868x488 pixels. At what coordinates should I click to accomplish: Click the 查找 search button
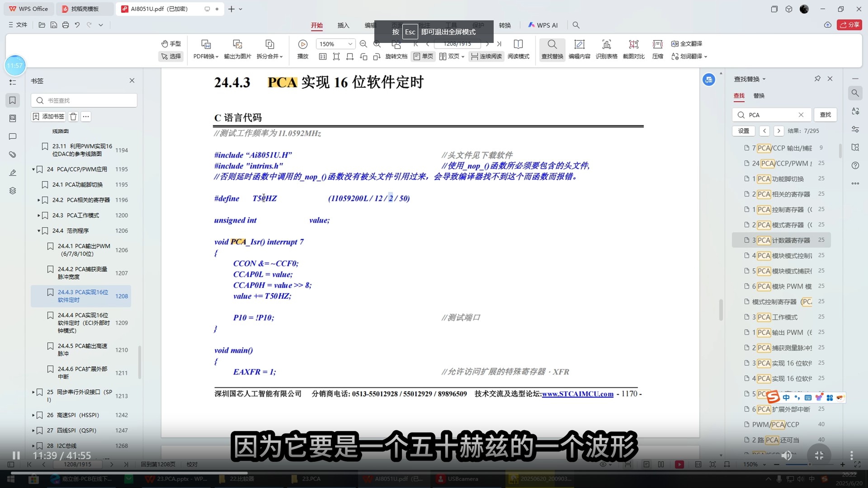(825, 115)
